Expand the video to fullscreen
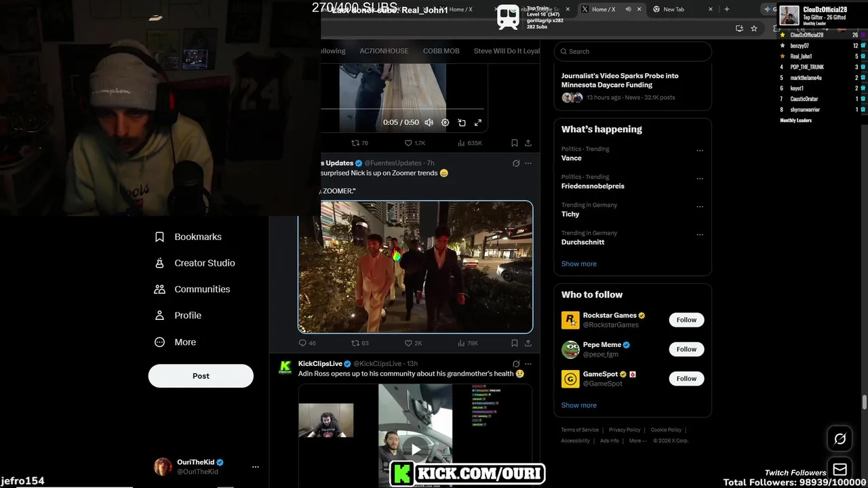The width and height of the screenshot is (868, 488). click(478, 123)
